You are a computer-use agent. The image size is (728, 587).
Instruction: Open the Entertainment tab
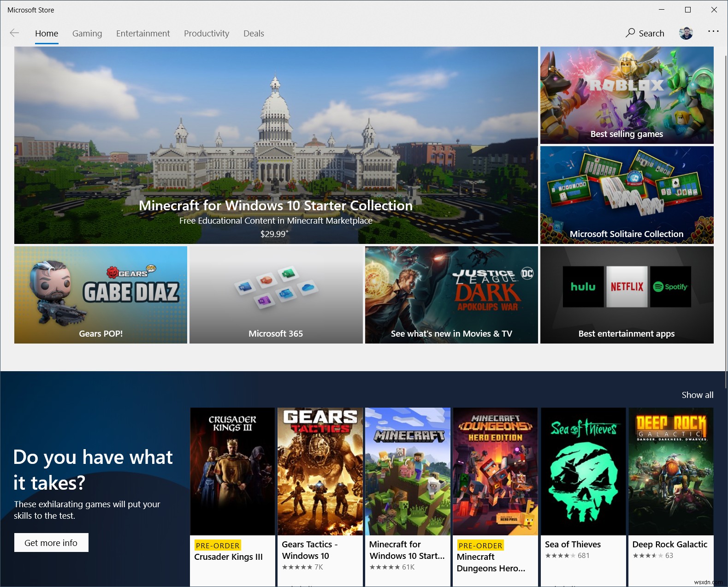(143, 34)
